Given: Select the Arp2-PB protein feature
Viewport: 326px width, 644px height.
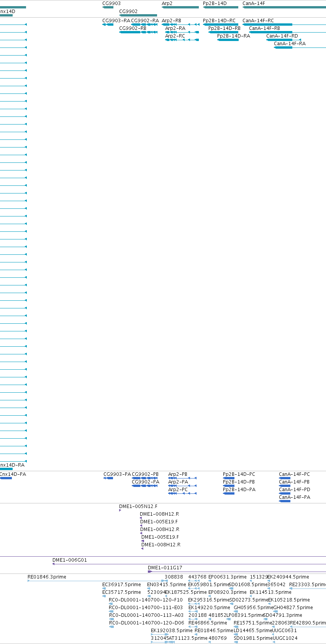Looking at the screenshot, I should (x=182, y=478).
